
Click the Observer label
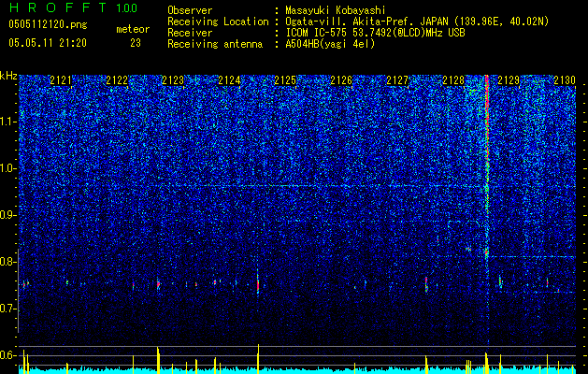(x=190, y=10)
